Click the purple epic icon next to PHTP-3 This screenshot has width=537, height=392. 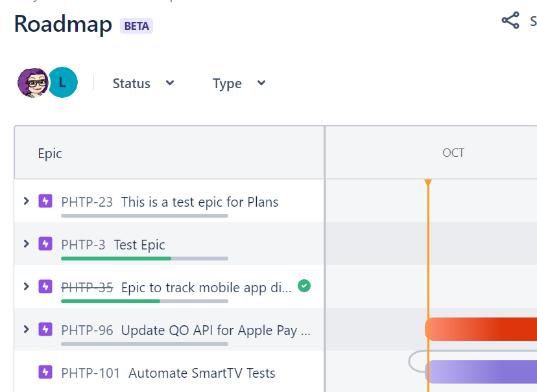(45, 244)
